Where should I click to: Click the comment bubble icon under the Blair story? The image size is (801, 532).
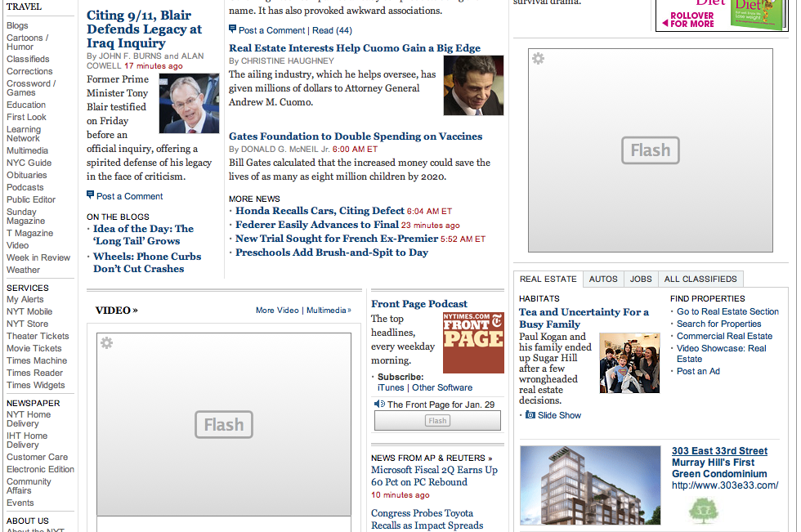pyautogui.click(x=91, y=195)
